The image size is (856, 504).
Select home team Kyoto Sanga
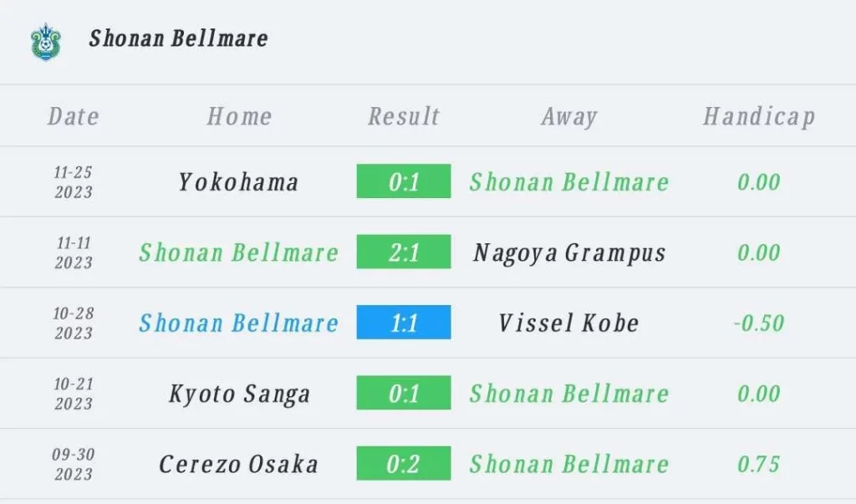[x=239, y=395]
